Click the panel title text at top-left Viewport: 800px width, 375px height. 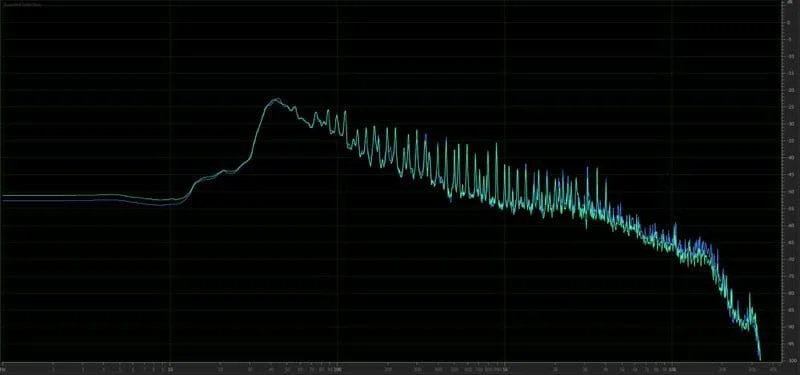(22, 4)
